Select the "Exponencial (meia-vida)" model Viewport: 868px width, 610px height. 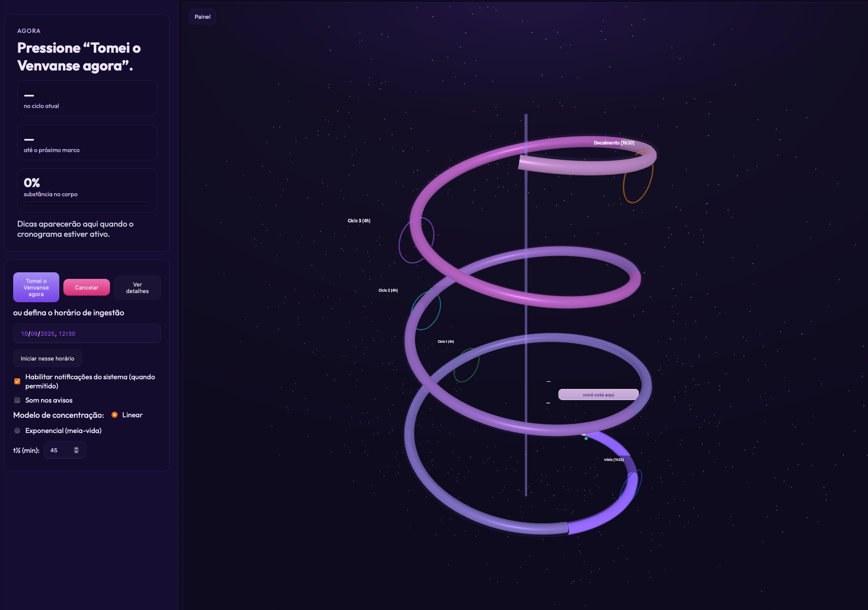coord(17,430)
